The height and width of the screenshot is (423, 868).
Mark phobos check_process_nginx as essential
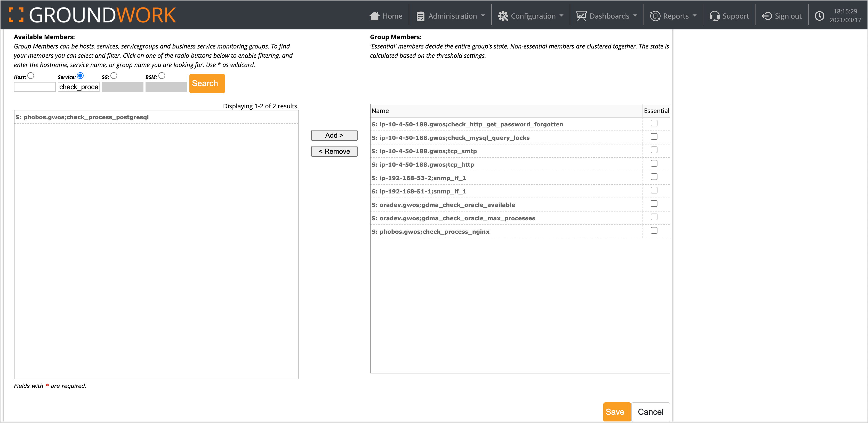click(654, 231)
